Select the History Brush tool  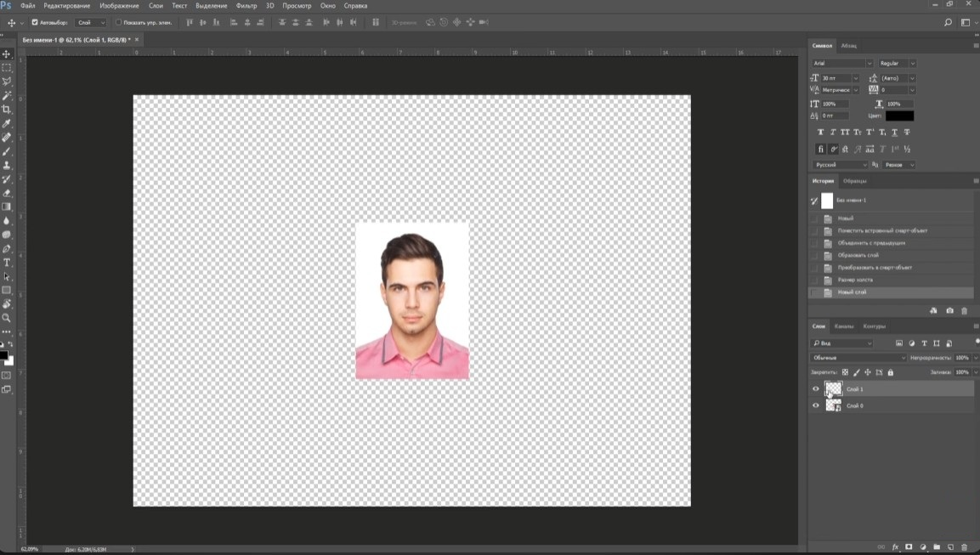click(7, 179)
